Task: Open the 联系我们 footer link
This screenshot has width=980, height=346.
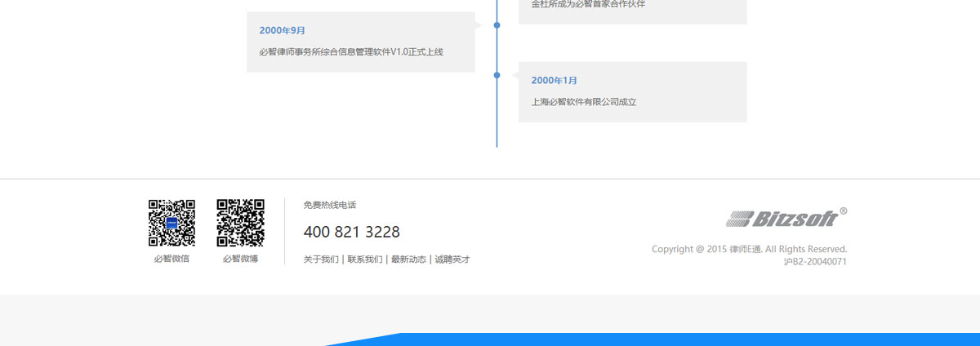Action: click(364, 259)
